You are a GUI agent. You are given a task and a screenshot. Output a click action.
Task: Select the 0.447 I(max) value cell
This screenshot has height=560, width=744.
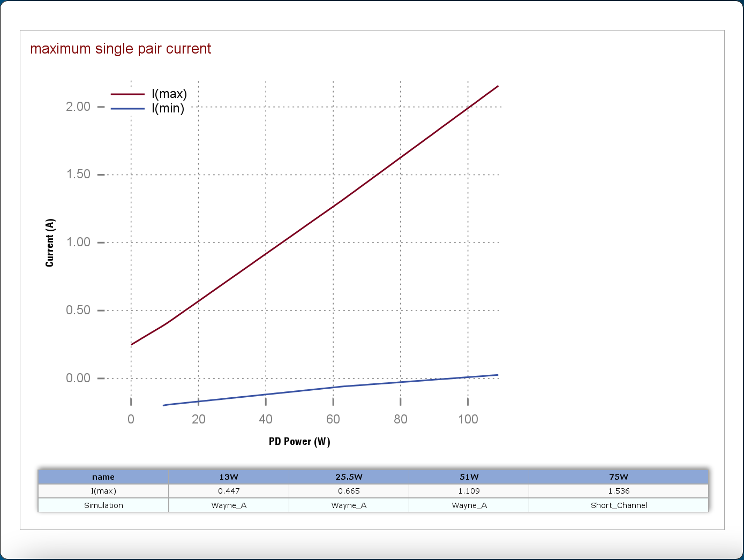point(229,491)
